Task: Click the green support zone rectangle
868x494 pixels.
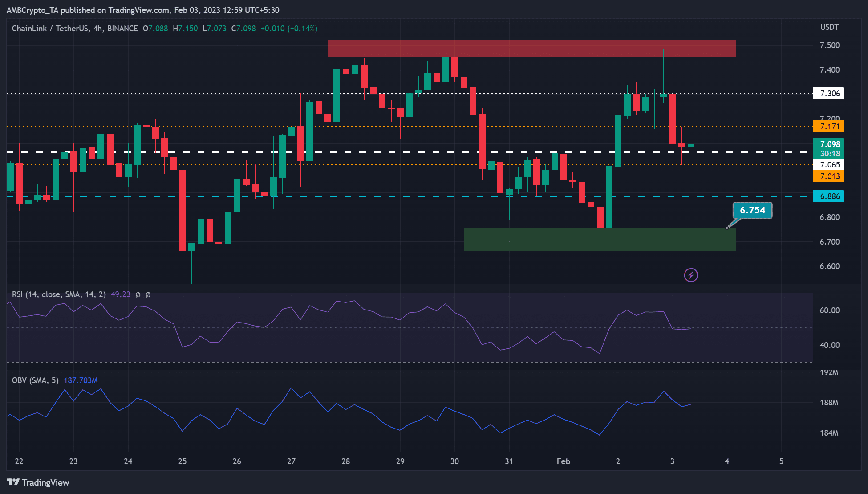Action: [600, 240]
